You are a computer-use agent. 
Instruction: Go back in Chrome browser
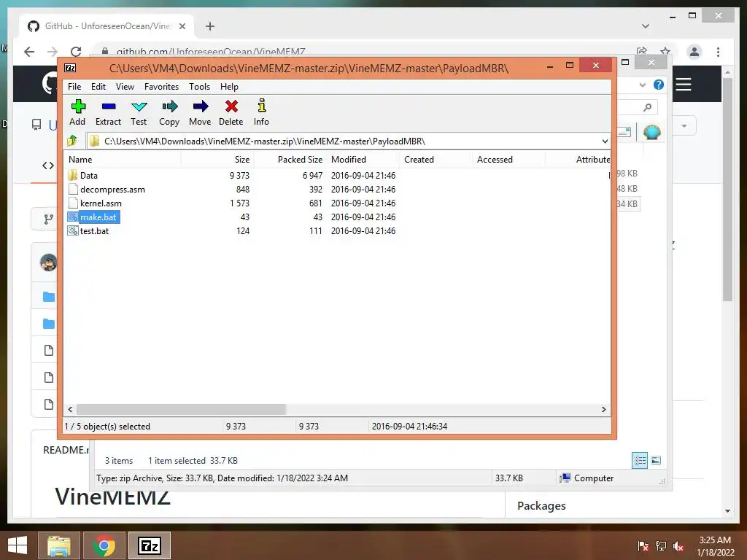(29, 52)
